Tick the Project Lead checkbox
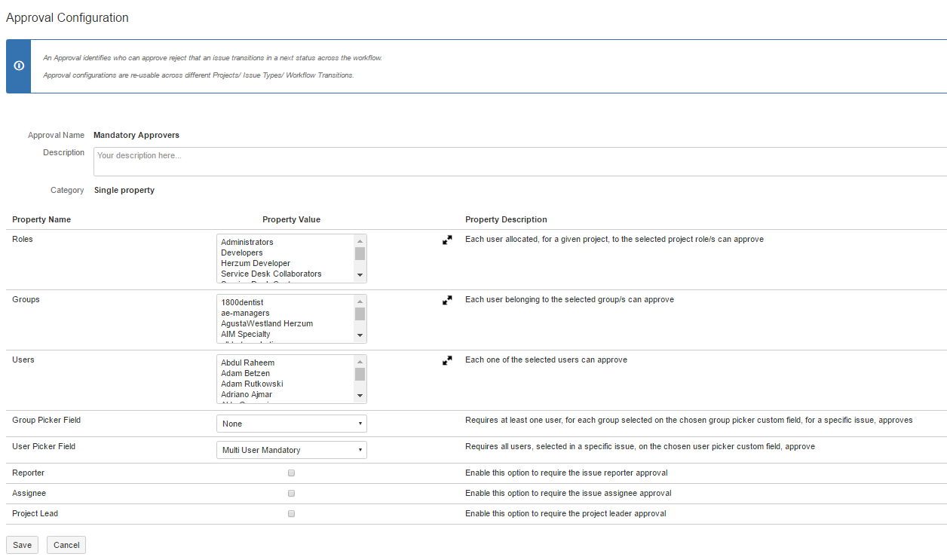The height and width of the screenshot is (560, 947). (x=291, y=514)
